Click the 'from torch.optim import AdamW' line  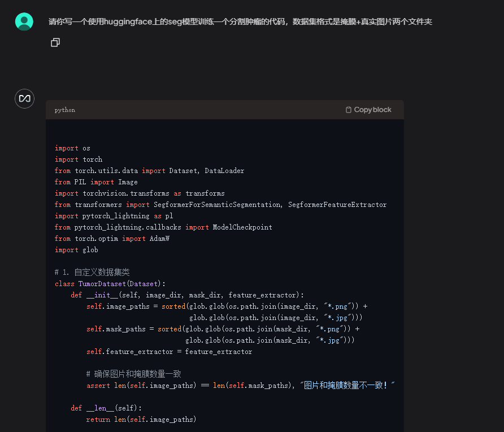pyautogui.click(x=112, y=239)
